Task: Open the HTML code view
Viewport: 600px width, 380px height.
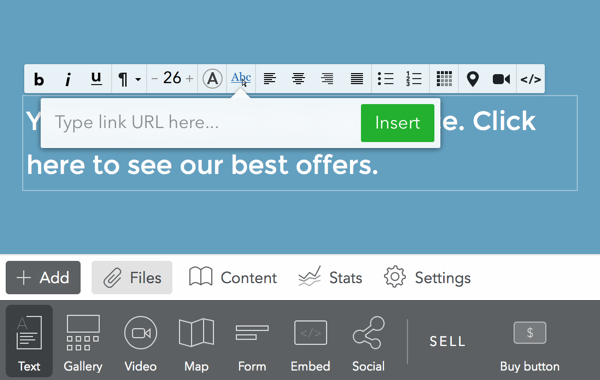Action: (x=531, y=80)
